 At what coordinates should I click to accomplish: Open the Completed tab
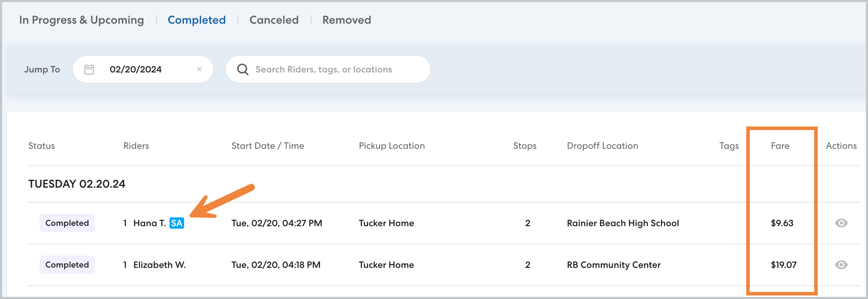click(x=196, y=20)
